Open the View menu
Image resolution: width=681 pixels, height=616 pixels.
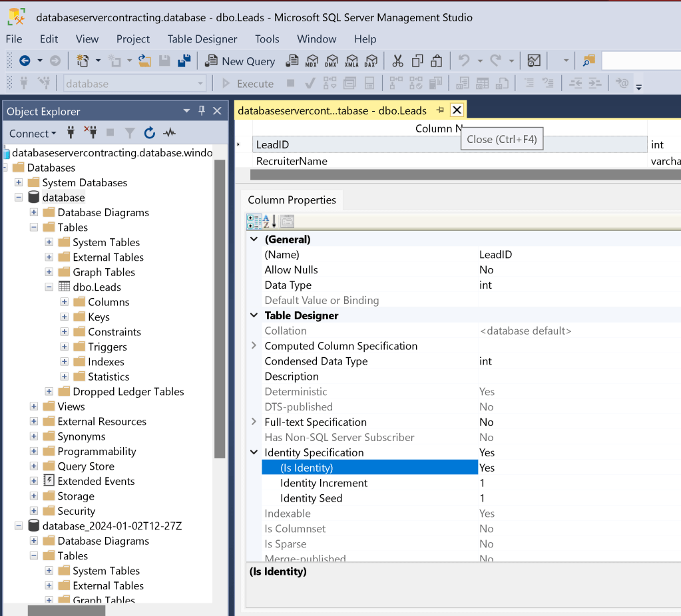[87, 39]
